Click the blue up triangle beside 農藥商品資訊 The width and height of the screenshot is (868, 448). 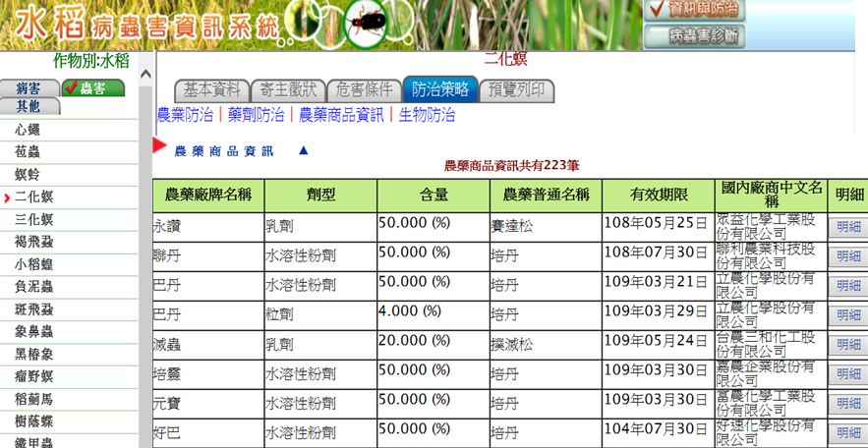(x=303, y=151)
